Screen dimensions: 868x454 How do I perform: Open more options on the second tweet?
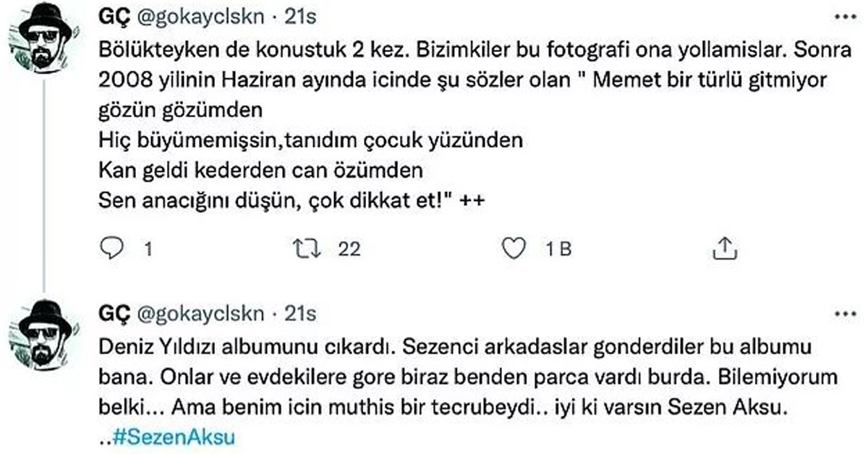point(844,314)
